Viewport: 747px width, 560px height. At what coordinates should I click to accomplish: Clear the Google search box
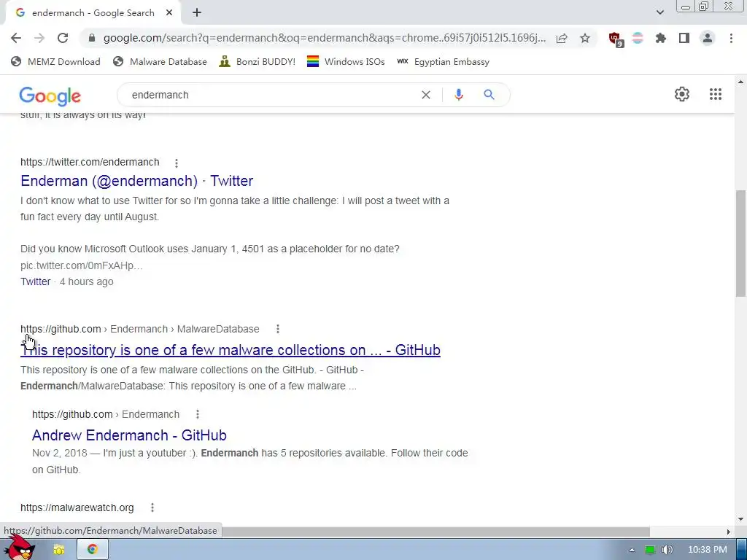tap(426, 95)
